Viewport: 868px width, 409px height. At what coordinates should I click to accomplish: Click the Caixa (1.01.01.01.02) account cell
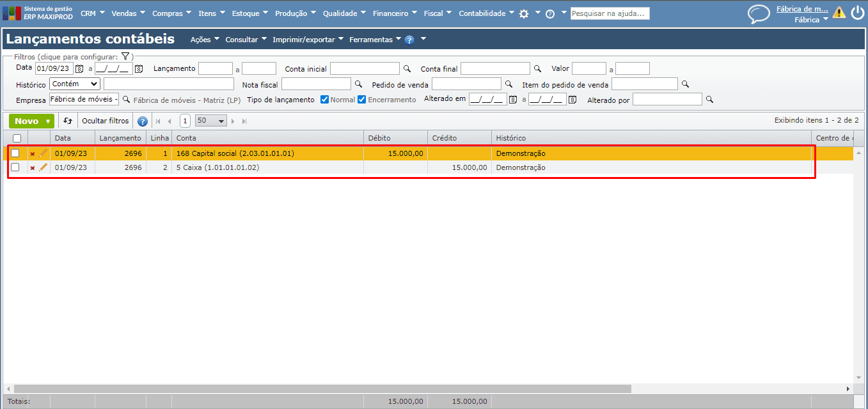click(267, 167)
